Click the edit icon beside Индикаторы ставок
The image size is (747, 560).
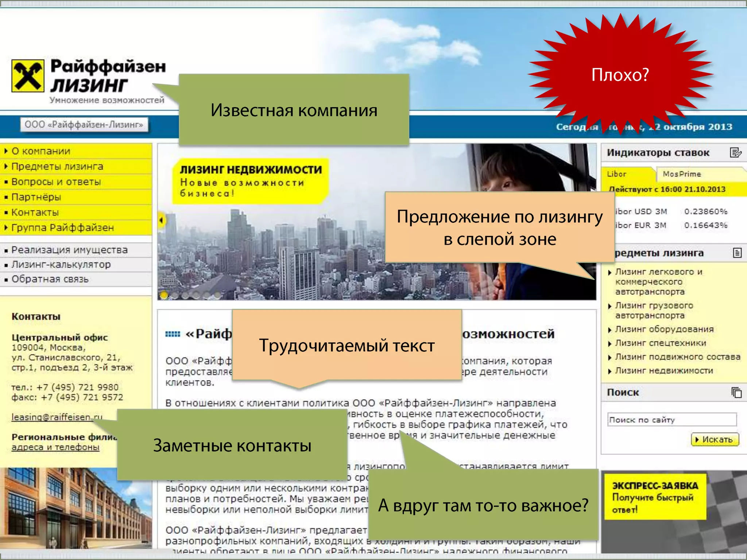pyautogui.click(x=735, y=152)
